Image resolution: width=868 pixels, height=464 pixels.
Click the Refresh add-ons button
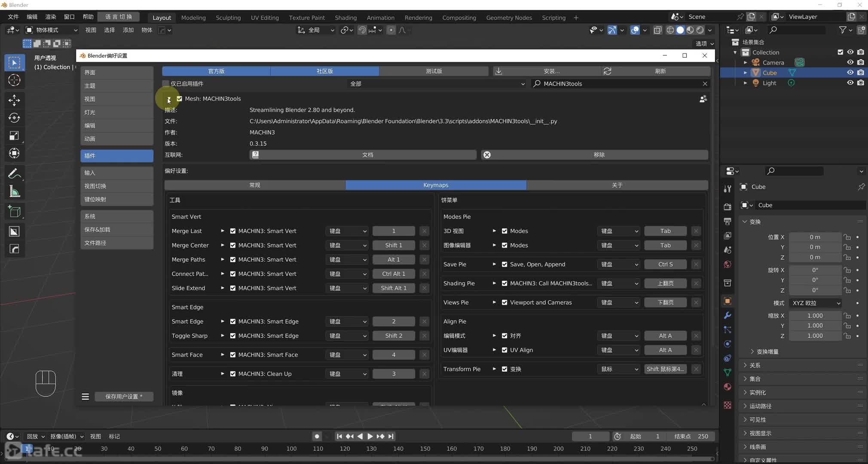pos(655,71)
